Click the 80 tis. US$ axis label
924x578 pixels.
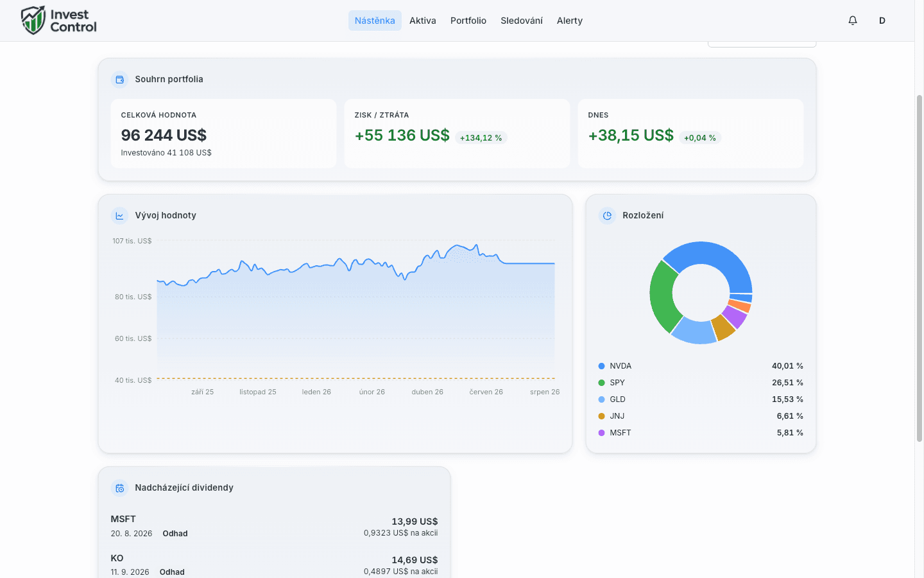click(133, 297)
